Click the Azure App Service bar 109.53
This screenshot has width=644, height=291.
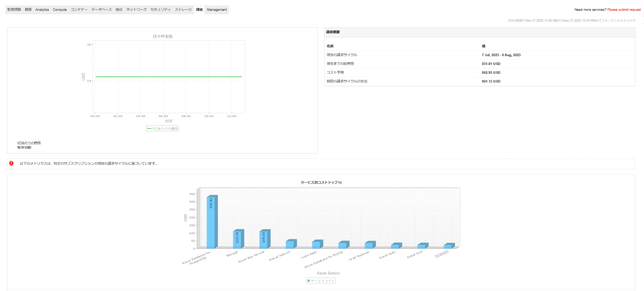[265, 239]
